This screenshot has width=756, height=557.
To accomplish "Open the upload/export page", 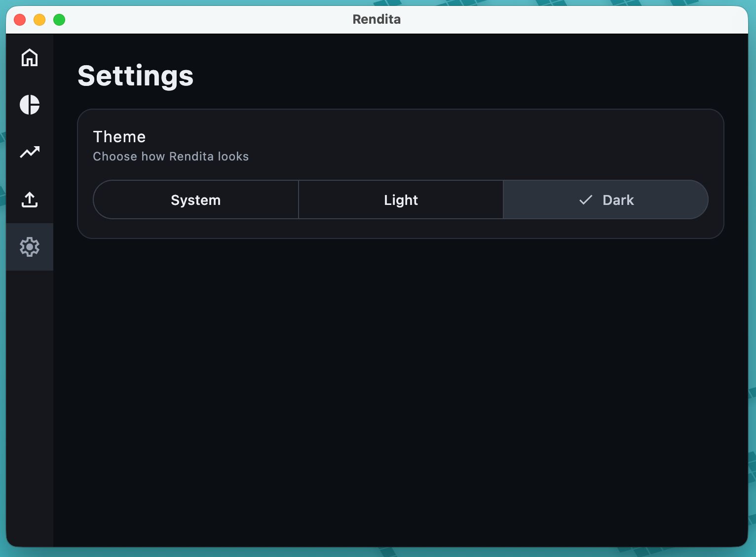I will pyautogui.click(x=30, y=199).
